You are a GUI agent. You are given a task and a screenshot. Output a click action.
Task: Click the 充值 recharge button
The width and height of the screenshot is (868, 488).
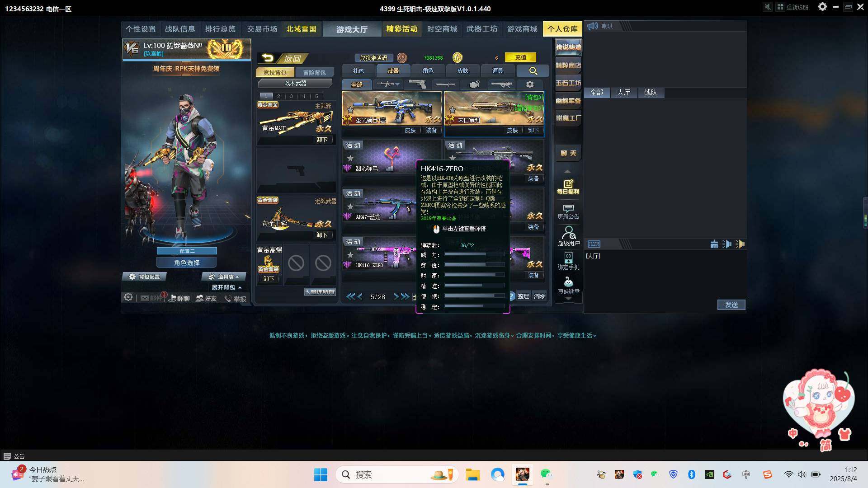tap(520, 57)
